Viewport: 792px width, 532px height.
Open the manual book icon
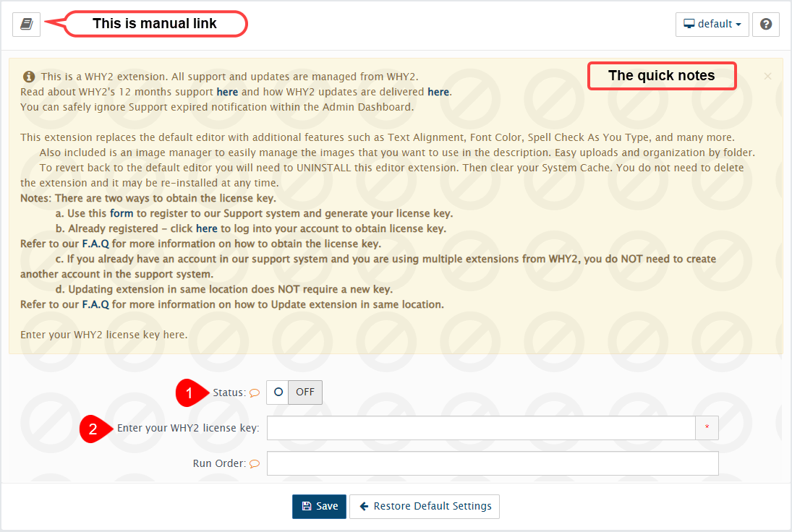[27, 24]
